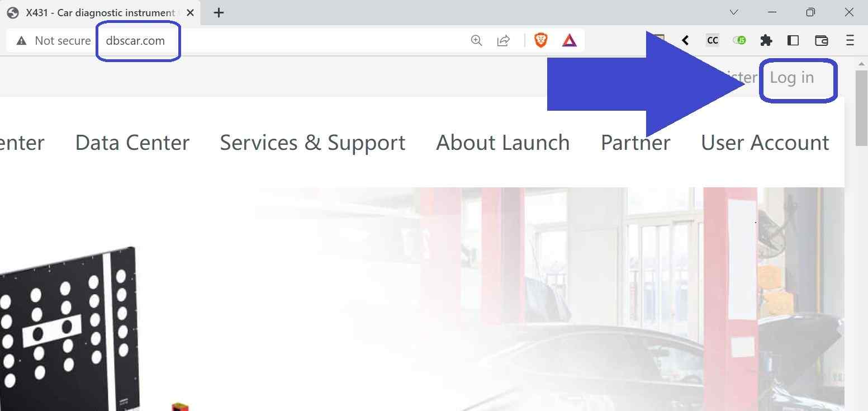
Task: Show the sidebar panel
Action: coord(793,40)
